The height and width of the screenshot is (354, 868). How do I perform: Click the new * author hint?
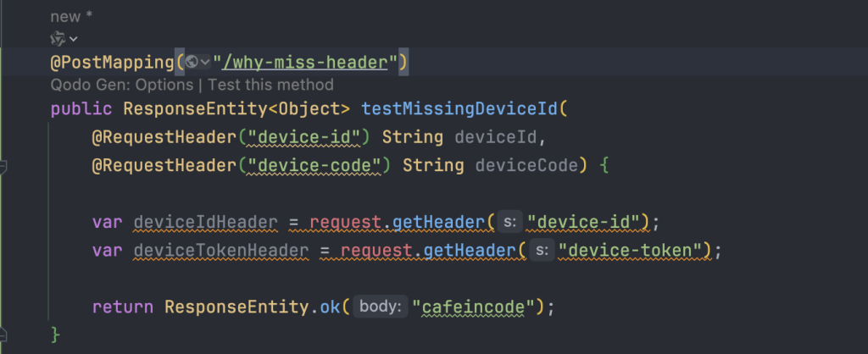[71, 17]
